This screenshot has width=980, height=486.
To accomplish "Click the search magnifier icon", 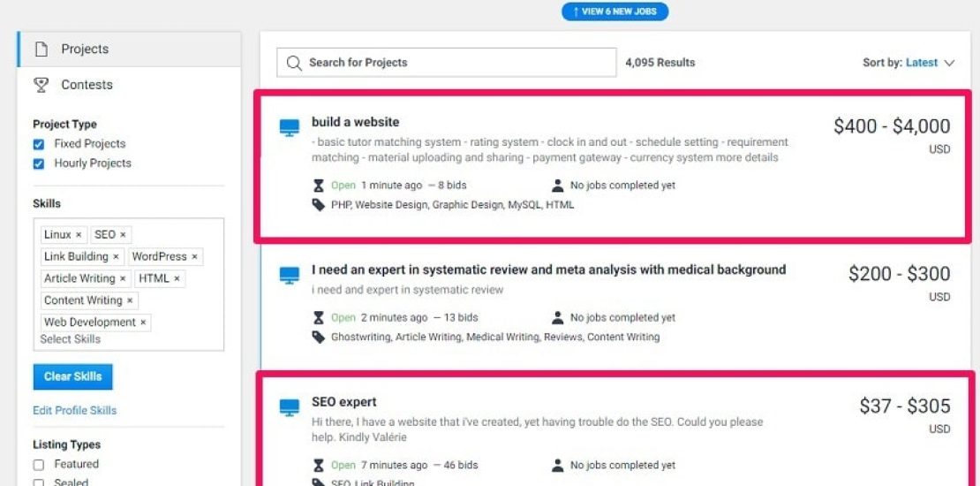I will click(294, 63).
